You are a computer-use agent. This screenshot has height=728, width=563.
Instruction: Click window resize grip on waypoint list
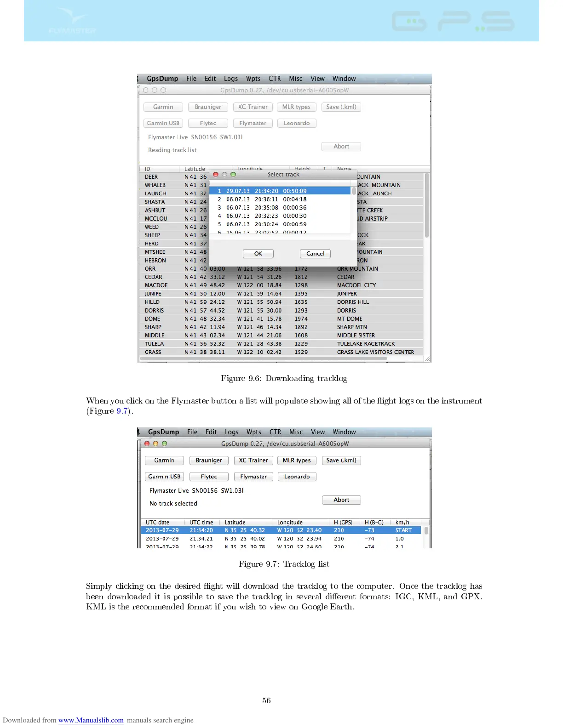(427, 359)
